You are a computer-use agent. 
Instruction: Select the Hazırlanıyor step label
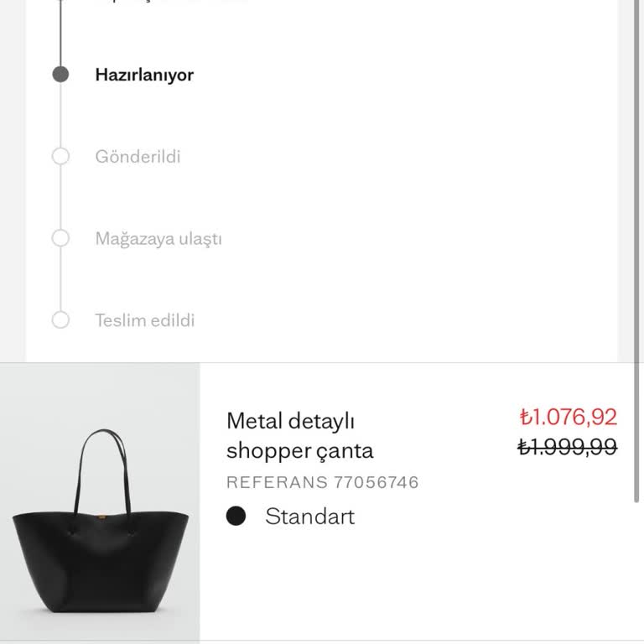click(x=144, y=75)
